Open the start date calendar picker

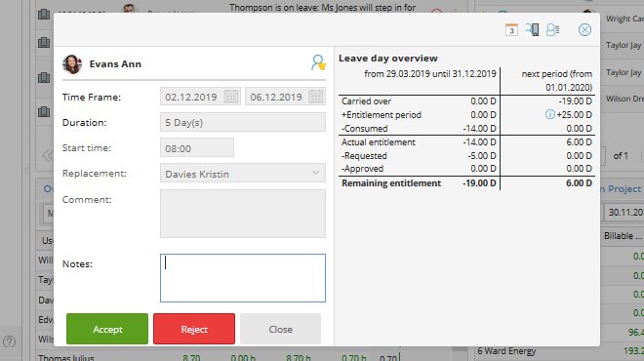tap(231, 97)
